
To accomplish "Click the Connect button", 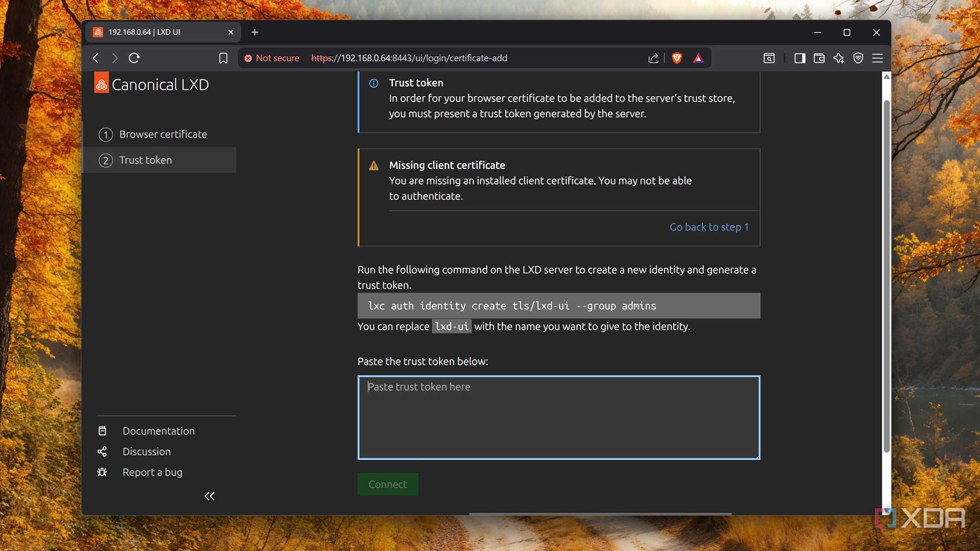I will pos(388,484).
